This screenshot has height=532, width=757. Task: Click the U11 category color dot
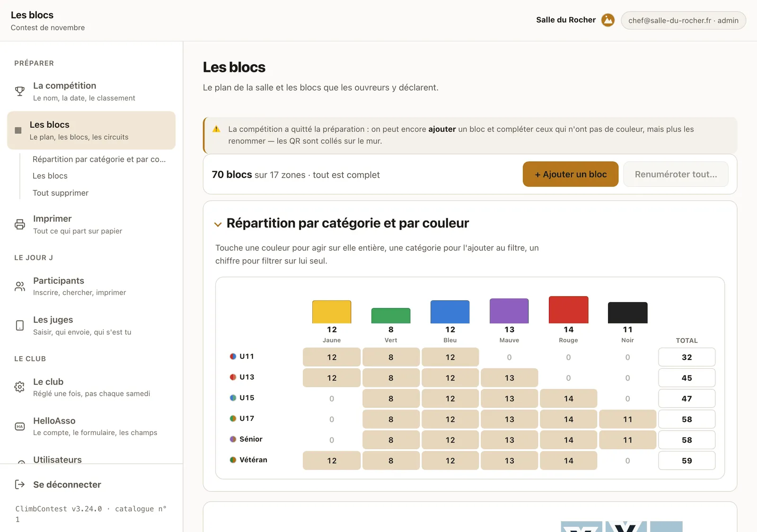point(233,357)
